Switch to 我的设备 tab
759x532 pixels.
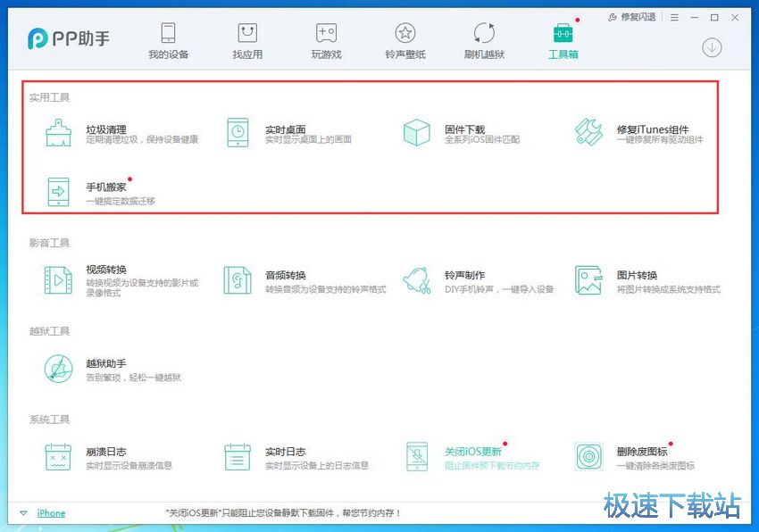tap(169, 41)
